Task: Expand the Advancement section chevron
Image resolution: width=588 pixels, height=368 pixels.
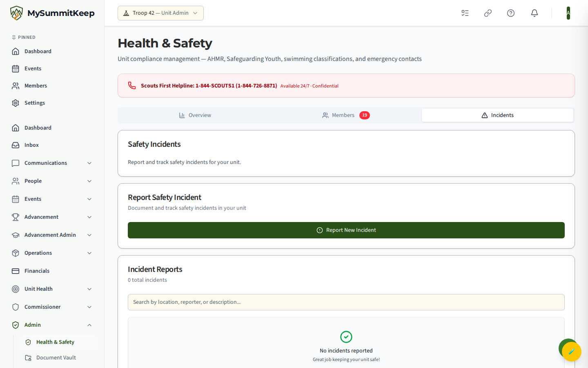Action: (x=89, y=217)
